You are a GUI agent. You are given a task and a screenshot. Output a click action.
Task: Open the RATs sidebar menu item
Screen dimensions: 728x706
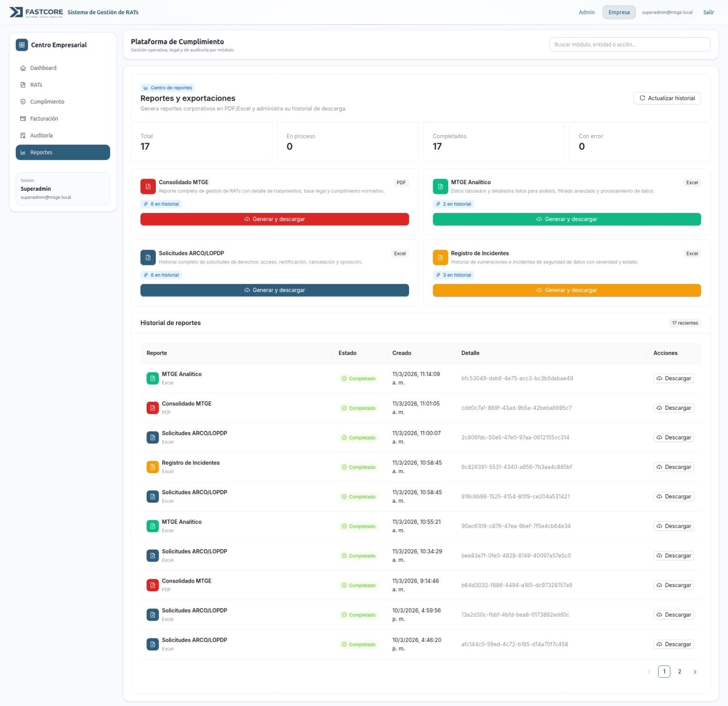tap(36, 85)
